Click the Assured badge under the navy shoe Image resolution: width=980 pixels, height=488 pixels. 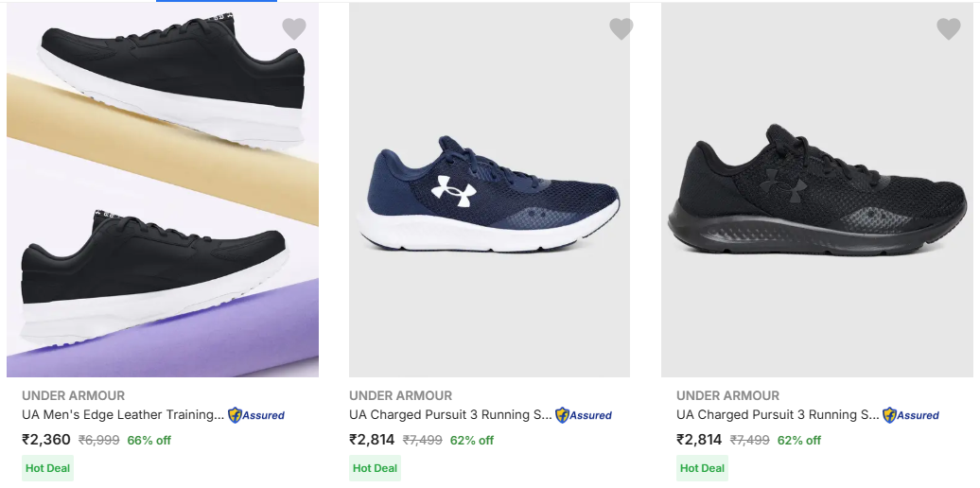click(584, 415)
